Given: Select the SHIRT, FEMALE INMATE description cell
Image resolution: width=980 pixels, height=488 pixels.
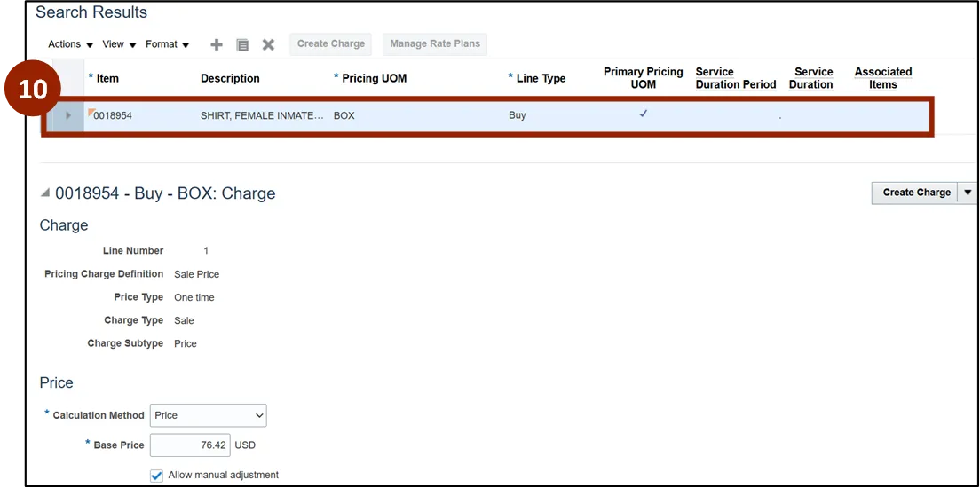Looking at the screenshot, I should (x=262, y=115).
